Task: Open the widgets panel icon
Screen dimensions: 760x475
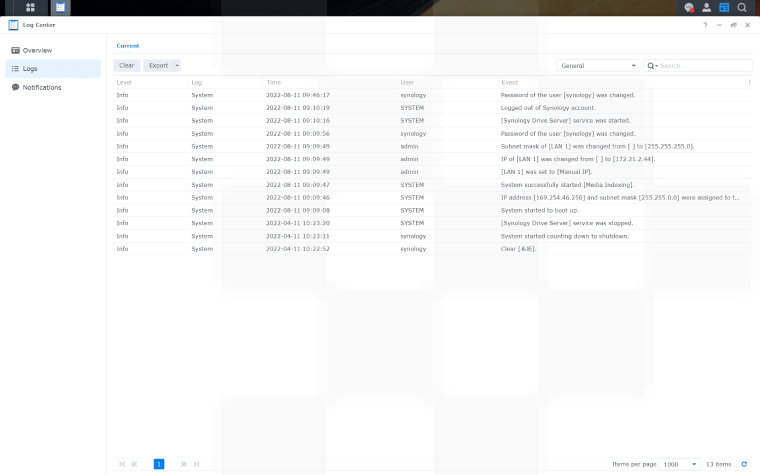Action: (x=724, y=7)
